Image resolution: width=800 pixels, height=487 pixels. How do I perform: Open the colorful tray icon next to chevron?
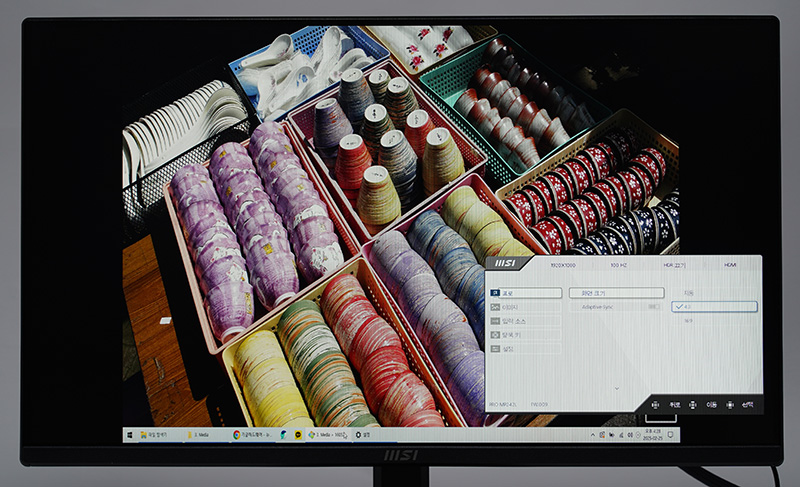coord(602,434)
